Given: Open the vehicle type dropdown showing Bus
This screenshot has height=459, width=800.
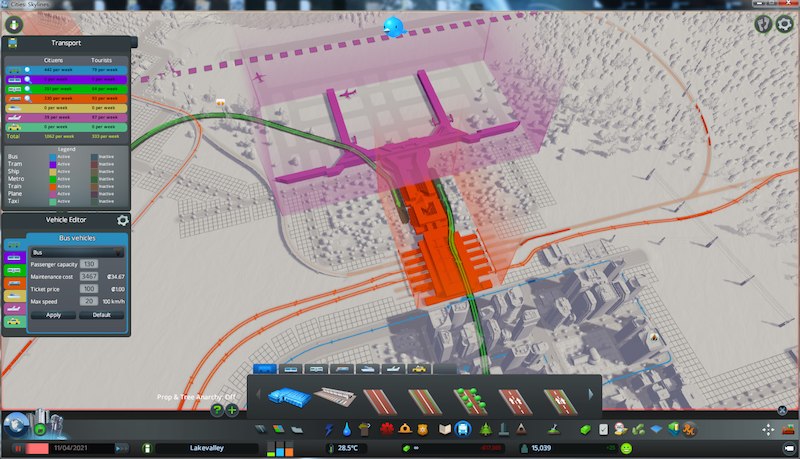Looking at the screenshot, I should point(77,252).
